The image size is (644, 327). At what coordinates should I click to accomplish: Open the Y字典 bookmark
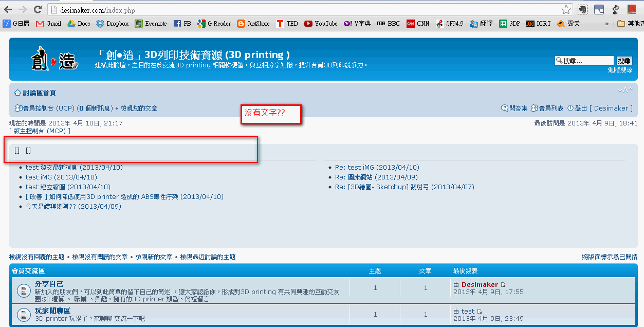[x=357, y=24]
